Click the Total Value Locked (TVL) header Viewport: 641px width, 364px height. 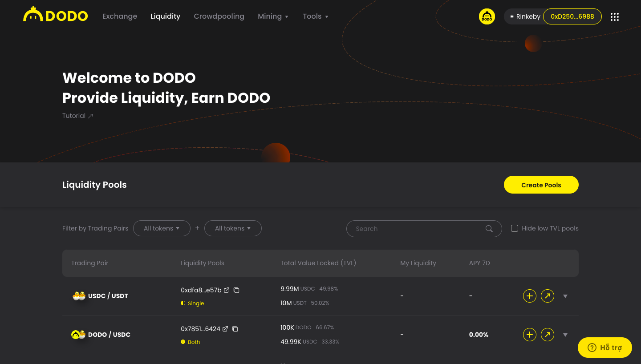pos(318,263)
